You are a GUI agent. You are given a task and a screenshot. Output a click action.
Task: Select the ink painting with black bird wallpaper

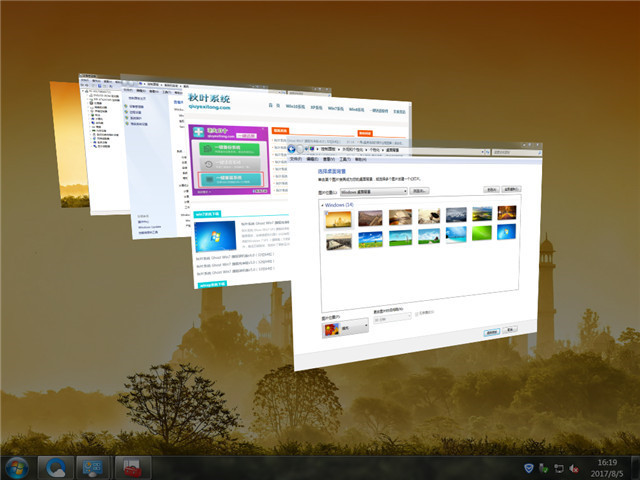point(429,216)
